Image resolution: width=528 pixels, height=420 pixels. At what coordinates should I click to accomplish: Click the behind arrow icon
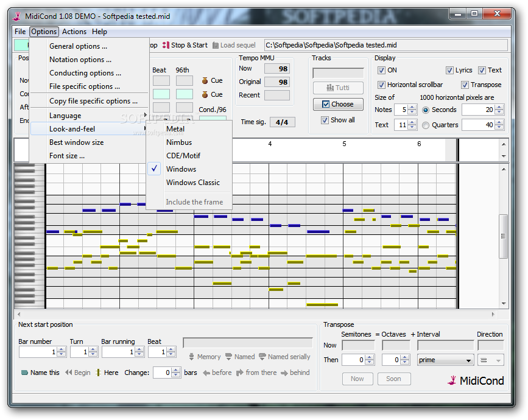pos(284,373)
